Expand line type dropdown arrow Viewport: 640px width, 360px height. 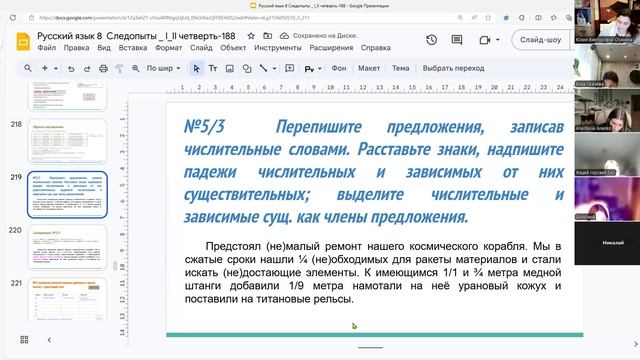point(274,69)
